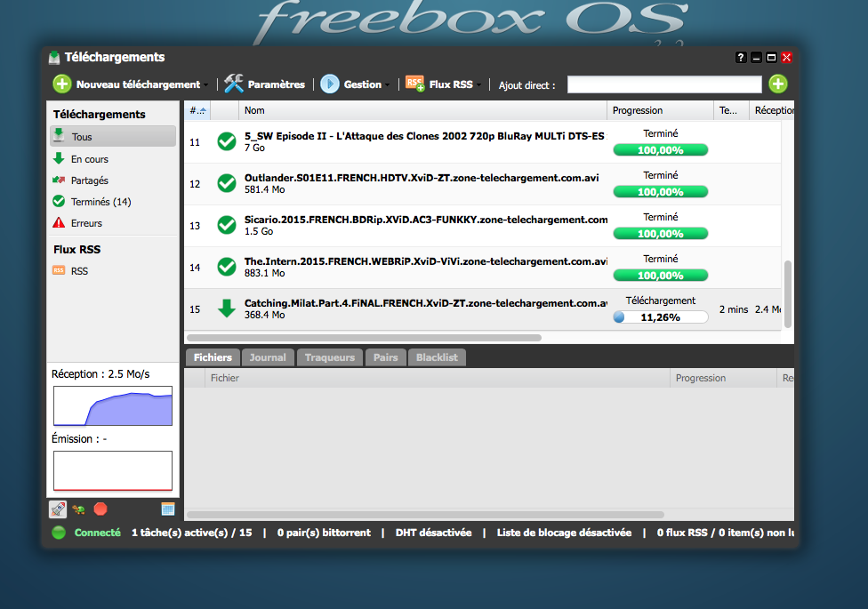Click the En cours green arrow icon
The image size is (868, 609).
(59, 158)
